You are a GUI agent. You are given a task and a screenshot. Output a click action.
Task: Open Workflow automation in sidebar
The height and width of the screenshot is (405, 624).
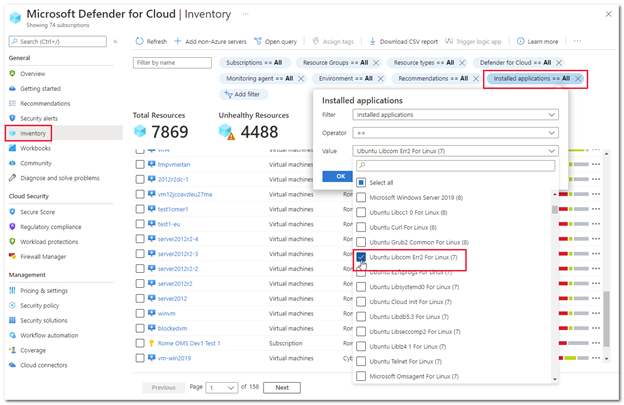coord(49,335)
